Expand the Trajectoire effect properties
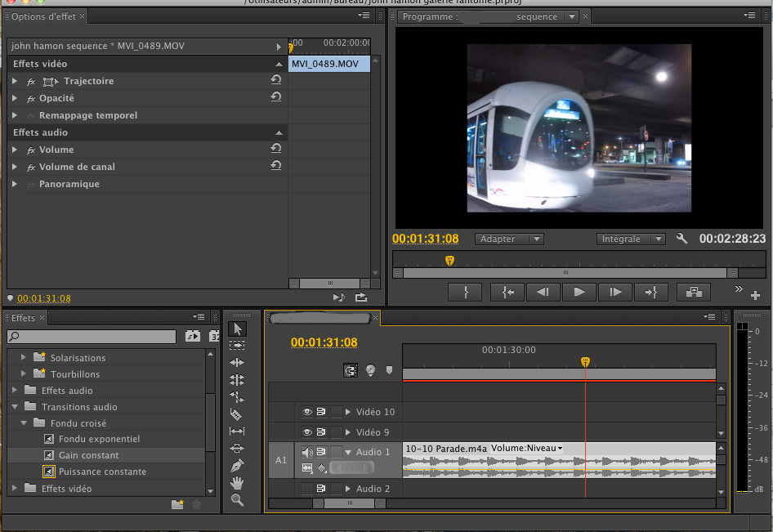 pos(15,81)
